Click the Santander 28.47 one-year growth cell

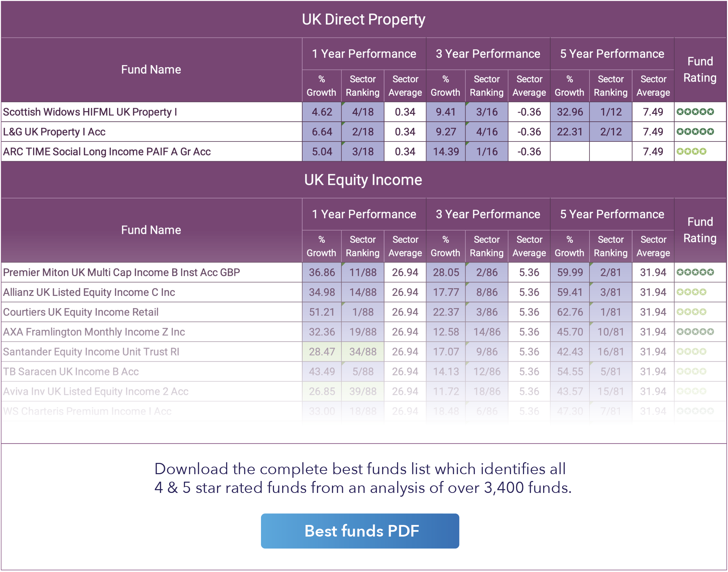click(x=322, y=351)
